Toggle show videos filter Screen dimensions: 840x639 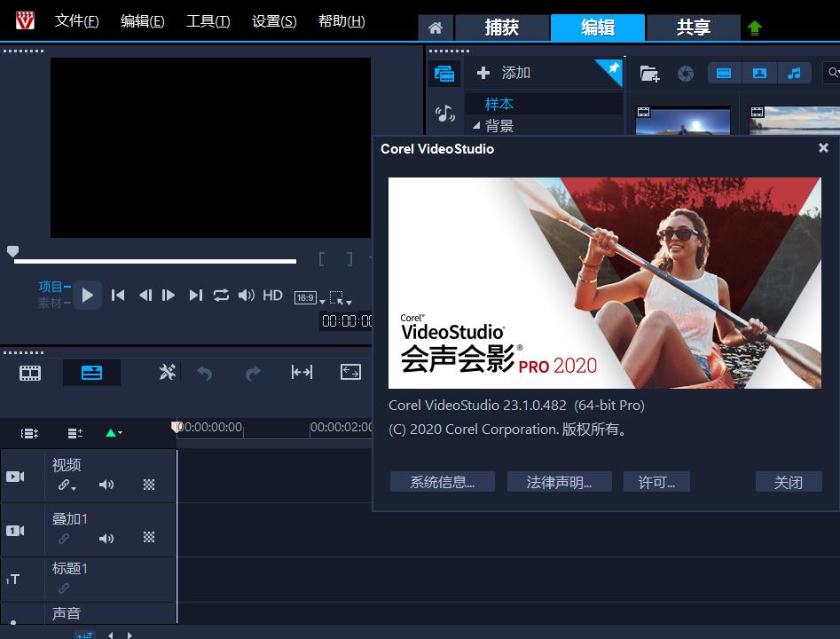(x=725, y=73)
